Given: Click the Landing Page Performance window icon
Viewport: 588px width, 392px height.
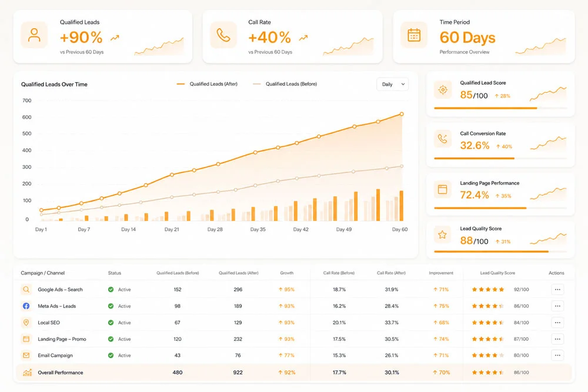Looking at the screenshot, I should pyautogui.click(x=443, y=189).
